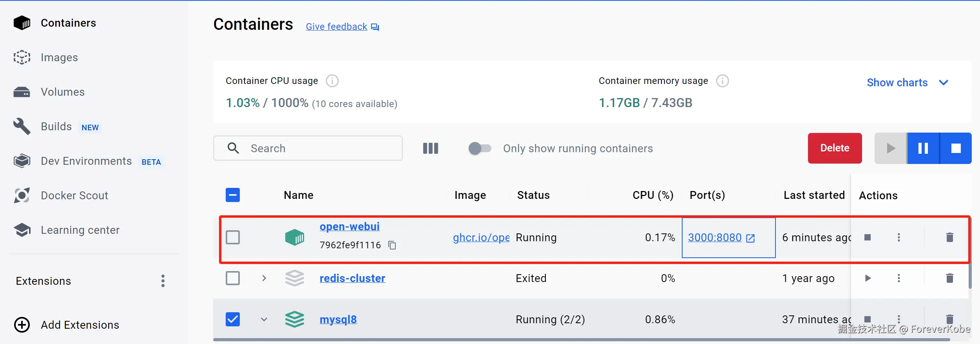Toggle Only show running containers

click(x=480, y=148)
